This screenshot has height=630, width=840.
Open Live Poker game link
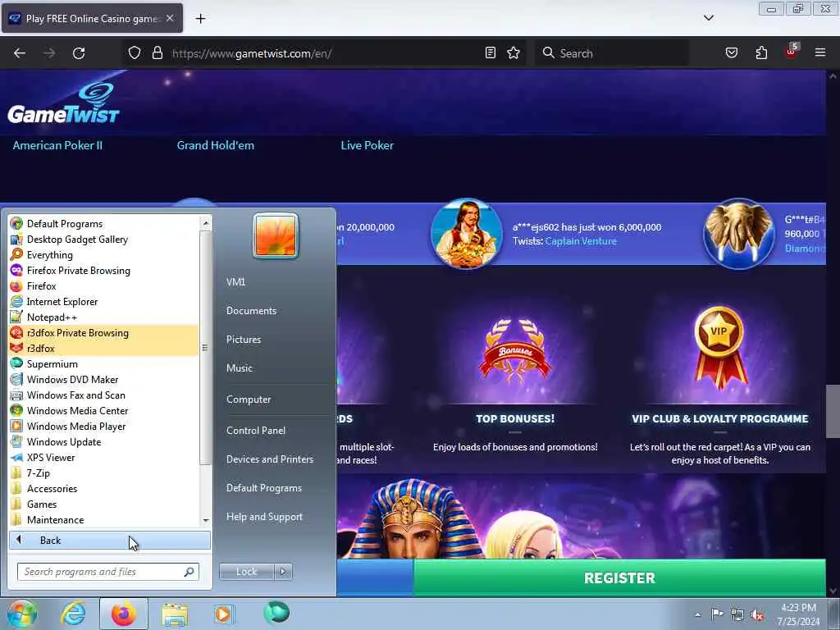pos(367,145)
